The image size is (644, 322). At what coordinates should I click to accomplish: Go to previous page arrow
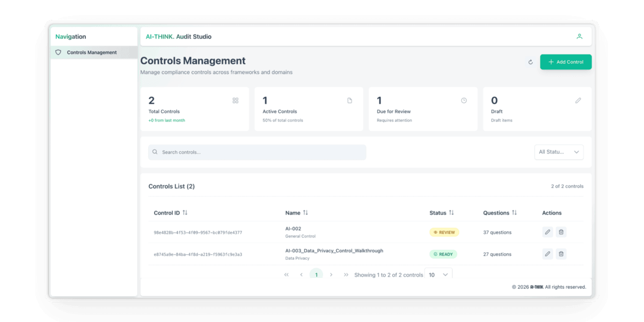(302, 275)
